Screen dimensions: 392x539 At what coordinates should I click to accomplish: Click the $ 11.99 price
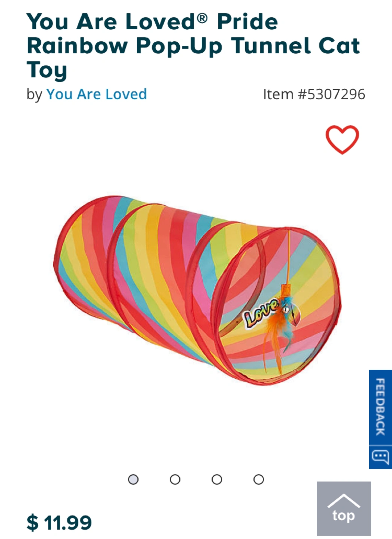59,523
